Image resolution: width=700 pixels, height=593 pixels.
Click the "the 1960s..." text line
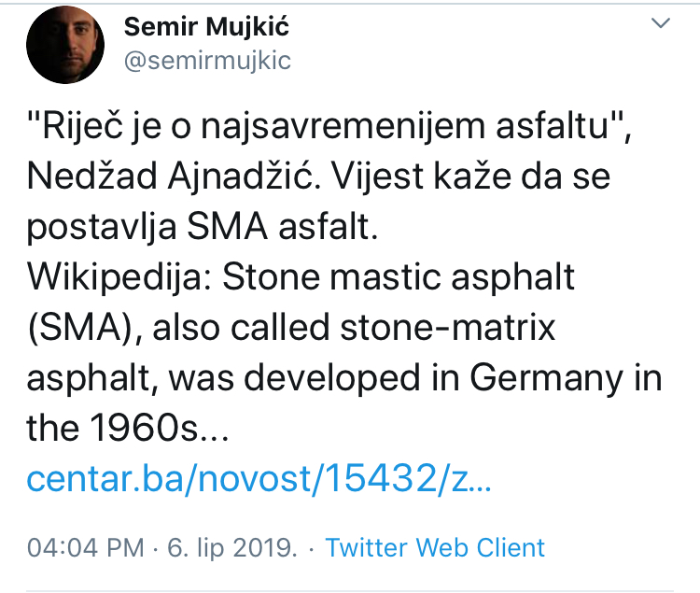point(128,428)
